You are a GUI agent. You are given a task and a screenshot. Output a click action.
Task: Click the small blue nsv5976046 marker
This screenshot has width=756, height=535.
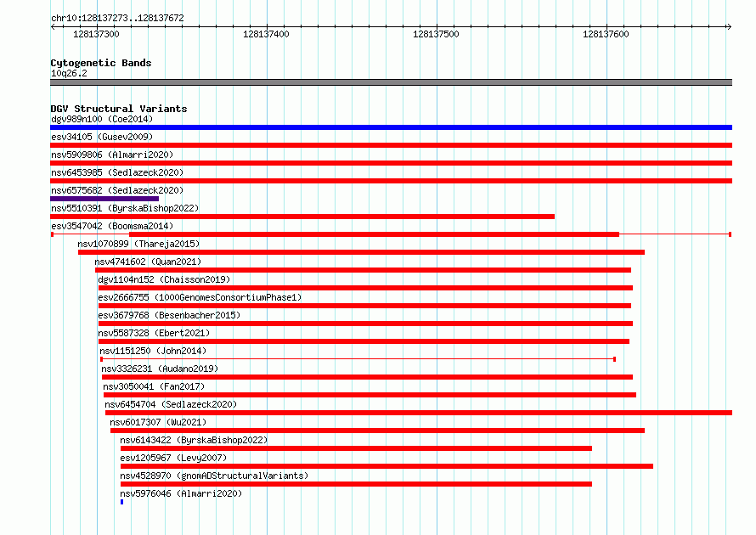point(122,502)
